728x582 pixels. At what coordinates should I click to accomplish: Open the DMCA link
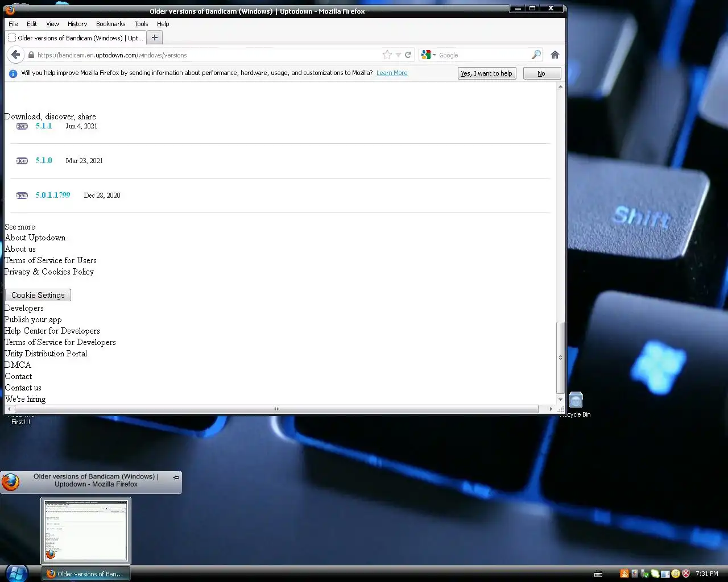tap(18, 365)
